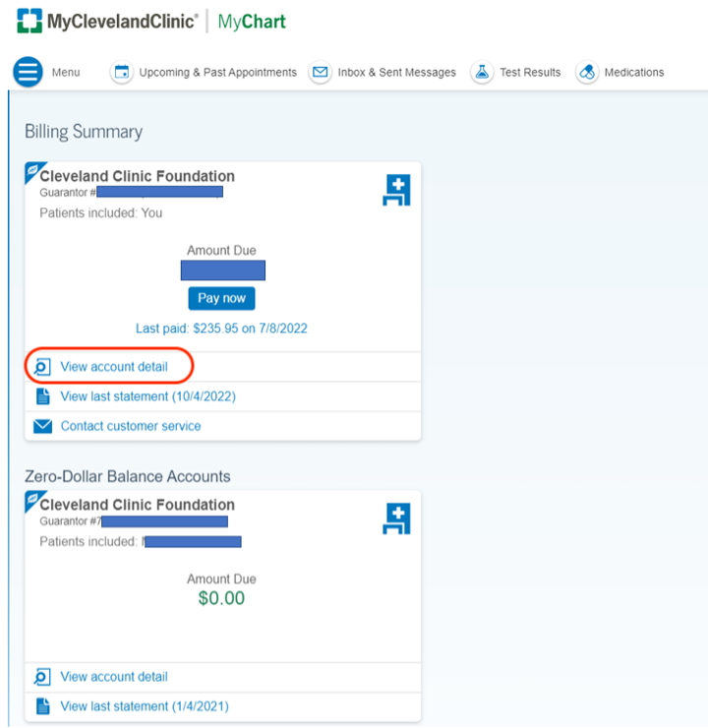The height and width of the screenshot is (728, 708).
Task: Open View last statement (1/4/2021)
Action: [145, 706]
